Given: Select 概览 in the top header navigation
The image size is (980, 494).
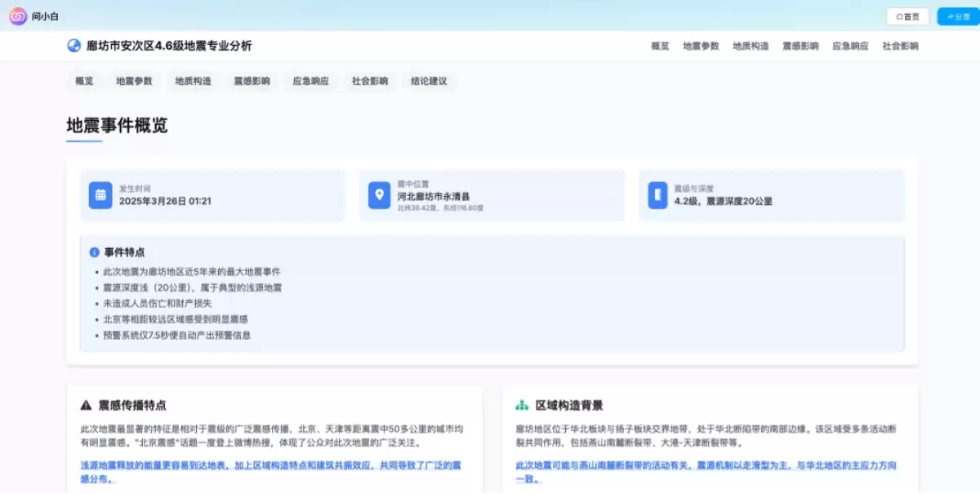Looking at the screenshot, I should (x=660, y=46).
